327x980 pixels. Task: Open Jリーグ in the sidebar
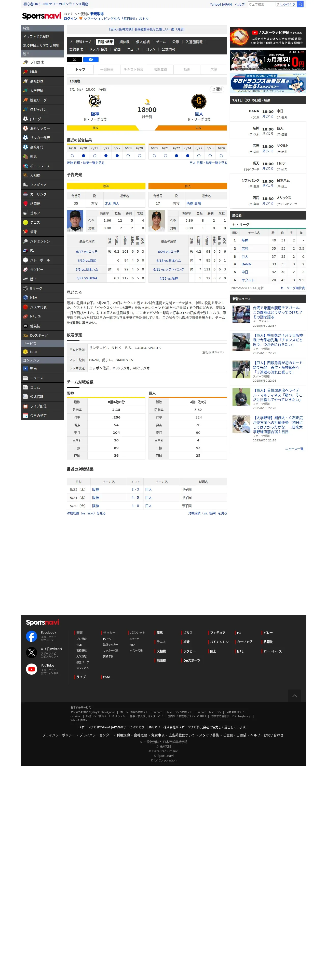pos(42,119)
